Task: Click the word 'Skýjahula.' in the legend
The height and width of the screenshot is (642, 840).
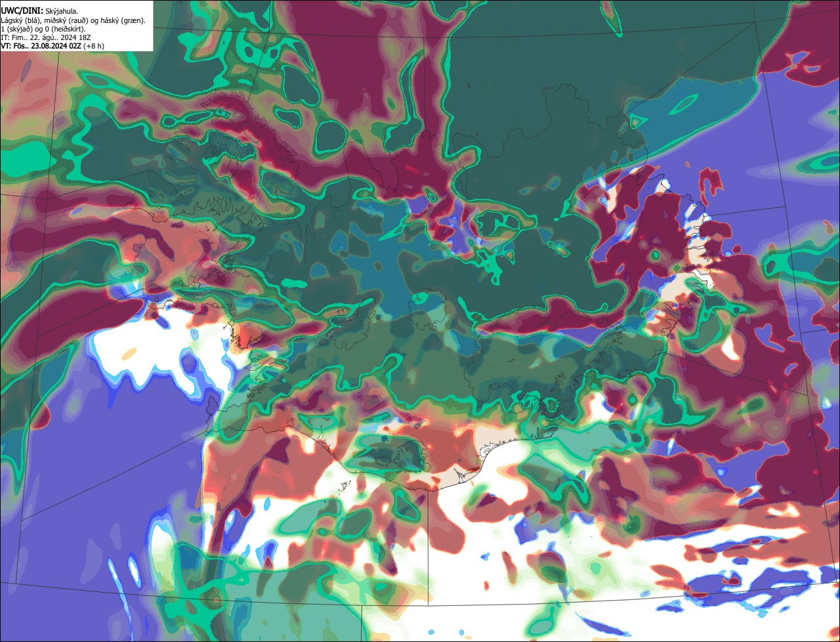Action: coord(62,12)
